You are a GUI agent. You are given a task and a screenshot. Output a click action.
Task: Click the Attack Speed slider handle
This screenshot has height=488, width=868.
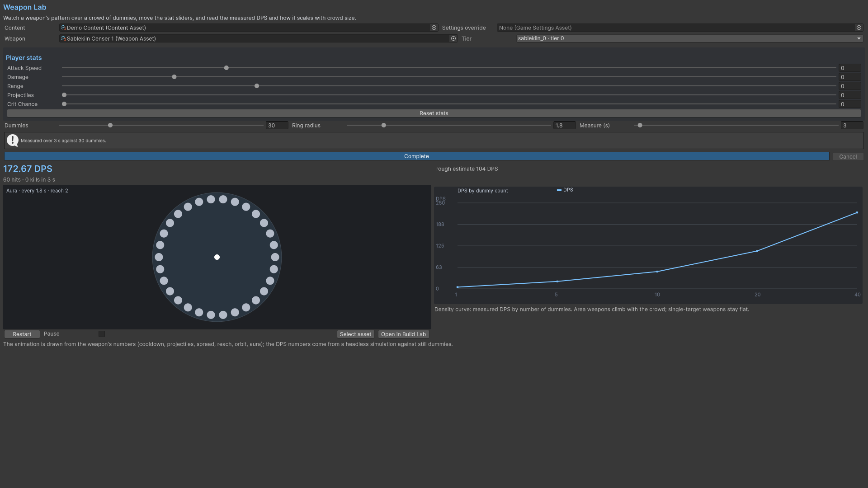[226, 68]
